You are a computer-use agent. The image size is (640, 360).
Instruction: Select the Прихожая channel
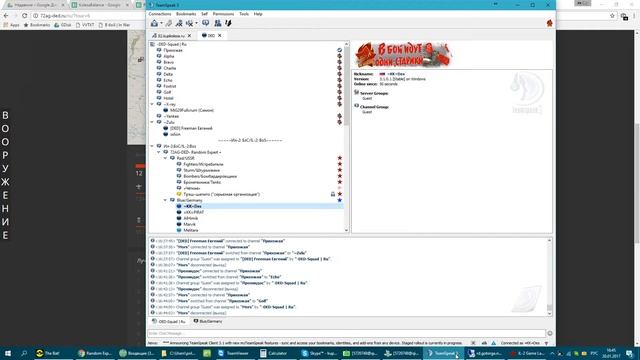click(x=173, y=50)
